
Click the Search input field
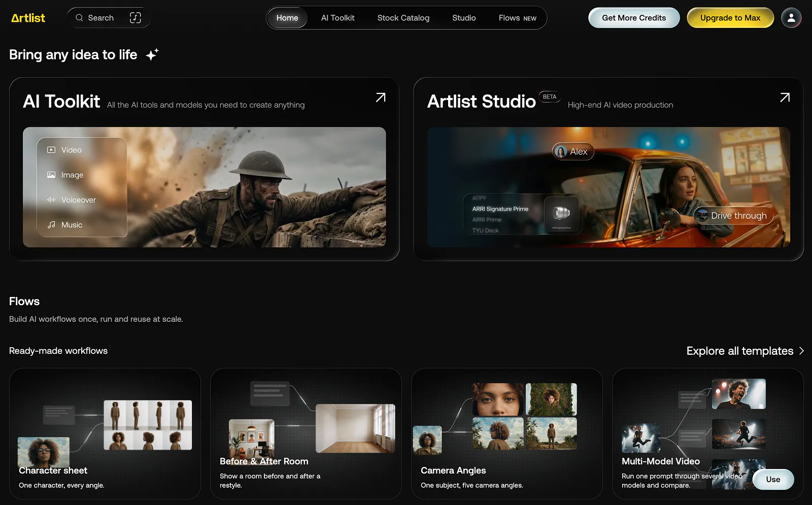pyautogui.click(x=108, y=18)
